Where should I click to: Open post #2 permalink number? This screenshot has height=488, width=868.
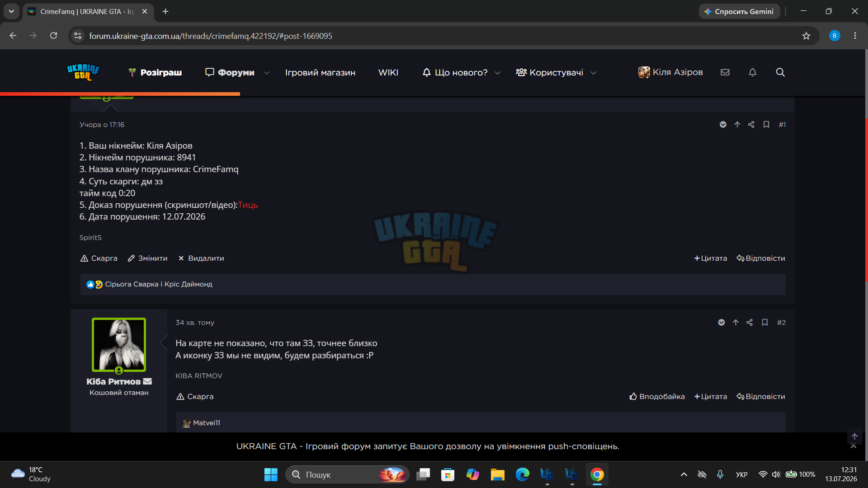pyautogui.click(x=781, y=323)
